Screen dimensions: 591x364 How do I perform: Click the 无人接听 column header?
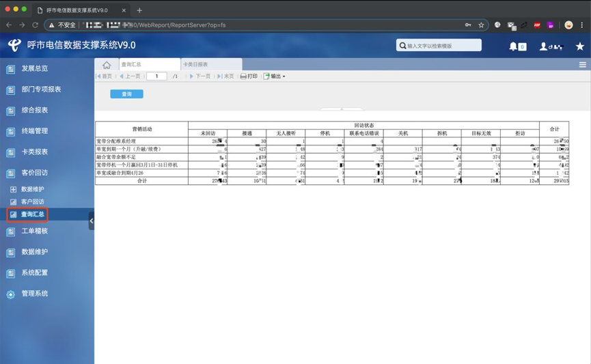286,133
